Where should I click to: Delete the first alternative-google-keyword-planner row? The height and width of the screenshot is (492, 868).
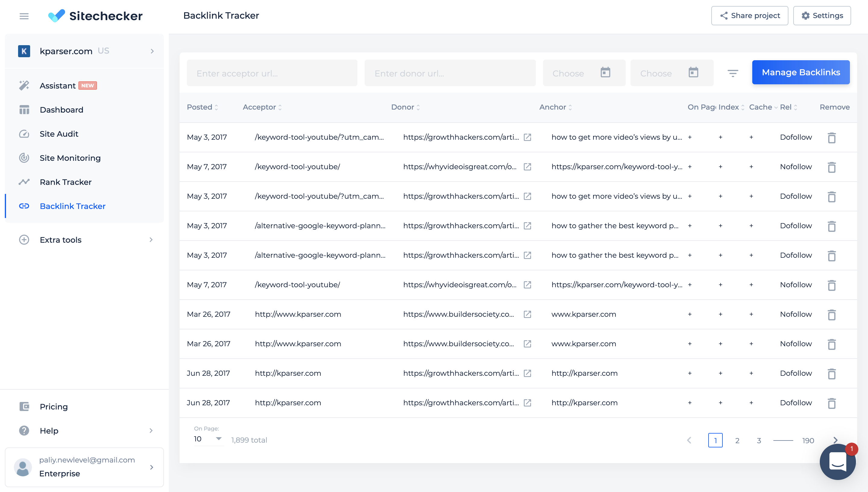point(832,226)
